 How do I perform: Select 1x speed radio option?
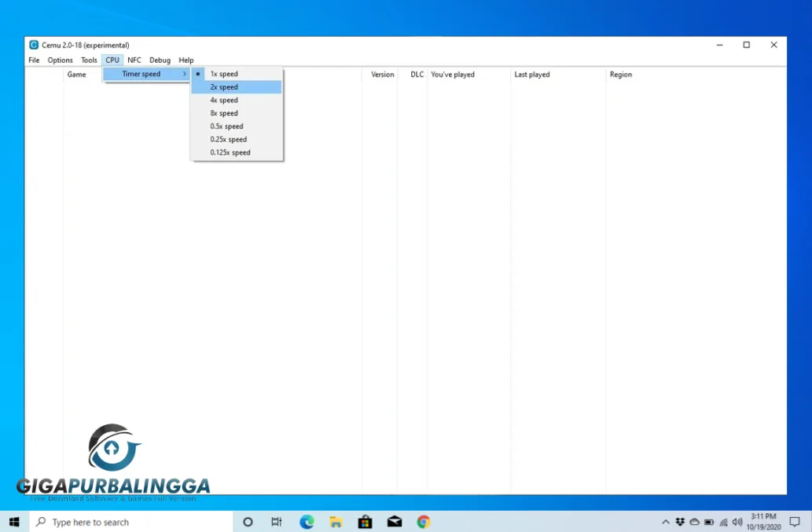(x=224, y=74)
